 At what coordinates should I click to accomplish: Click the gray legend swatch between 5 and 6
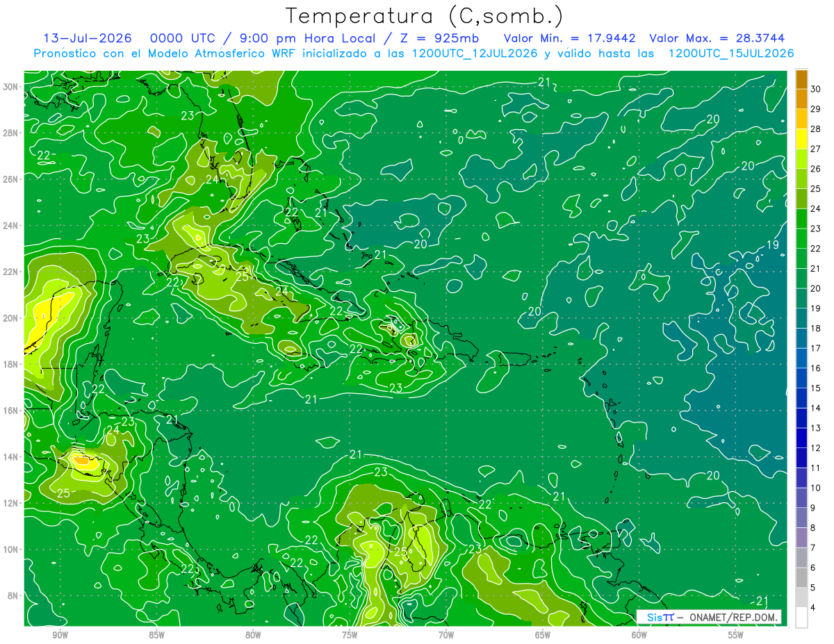tap(801, 577)
